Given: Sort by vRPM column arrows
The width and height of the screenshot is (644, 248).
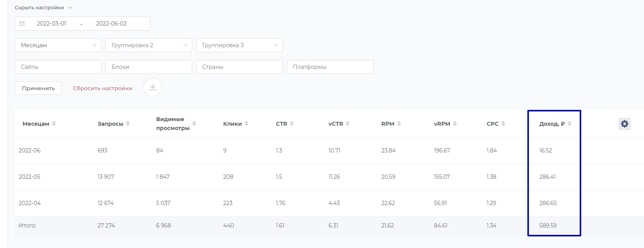Looking at the screenshot, I should 455,124.
